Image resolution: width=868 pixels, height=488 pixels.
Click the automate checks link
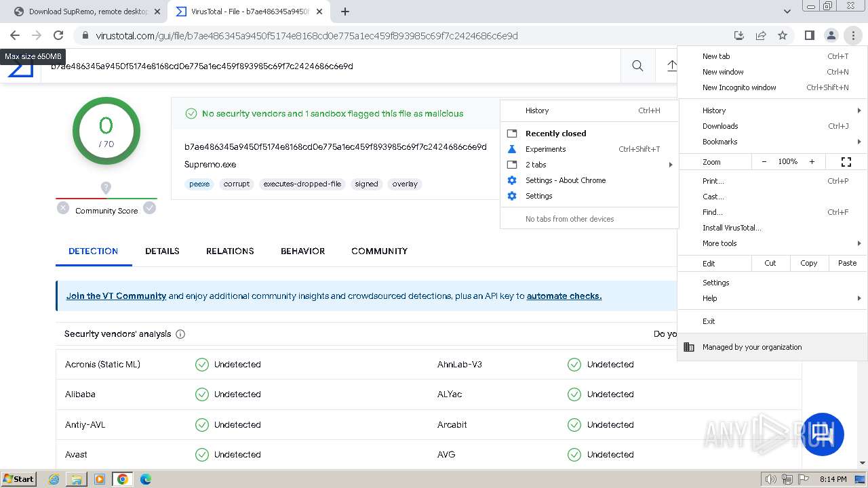click(x=564, y=296)
